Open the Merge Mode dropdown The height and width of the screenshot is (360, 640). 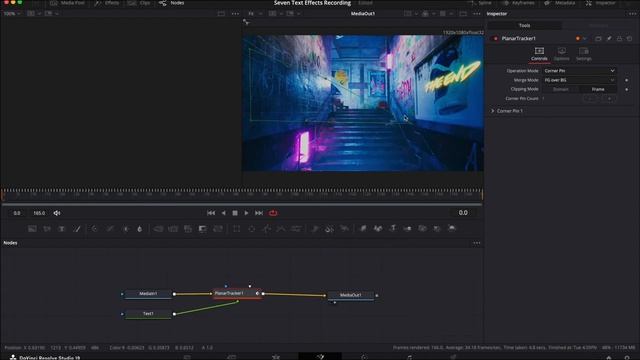pos(579,80)
